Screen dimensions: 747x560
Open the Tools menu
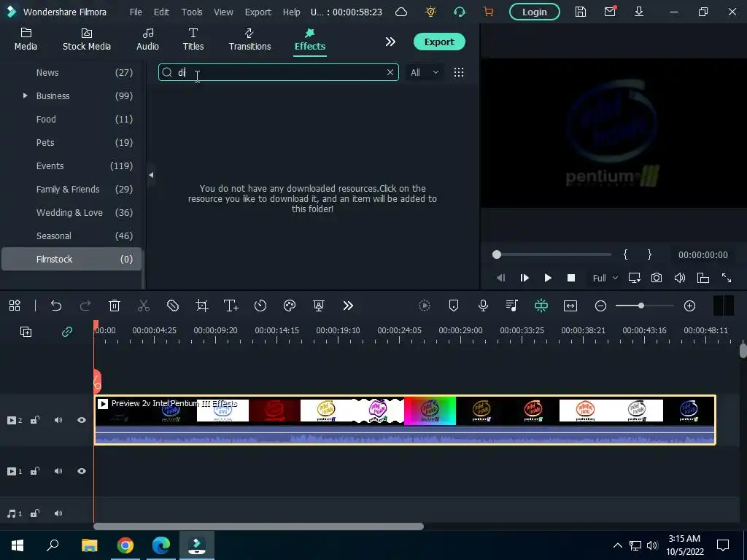[x=192, y=12]
